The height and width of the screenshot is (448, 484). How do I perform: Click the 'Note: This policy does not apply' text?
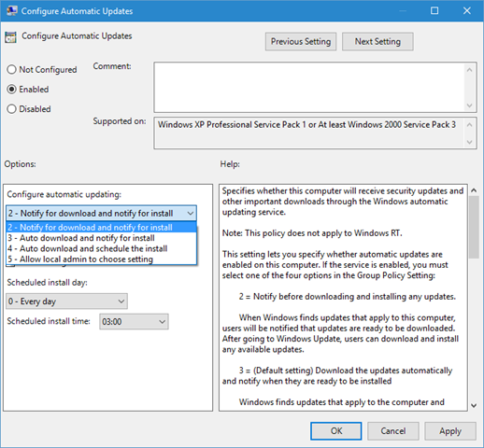[x=312, y=233]
